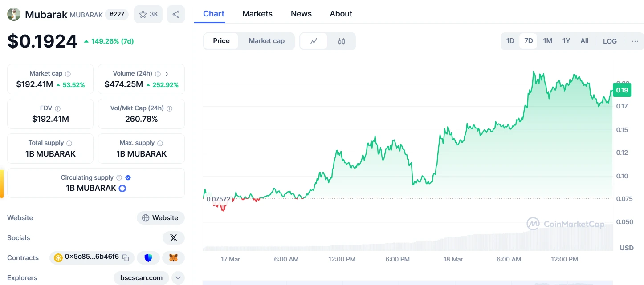Show Vol/Mkt Cap info icon
This screenshot has height=285, width=644.
(169, 108)
